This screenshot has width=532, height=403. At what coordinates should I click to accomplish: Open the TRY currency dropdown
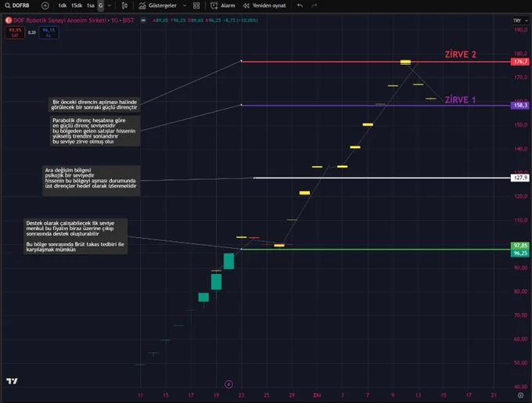point(520,20)
